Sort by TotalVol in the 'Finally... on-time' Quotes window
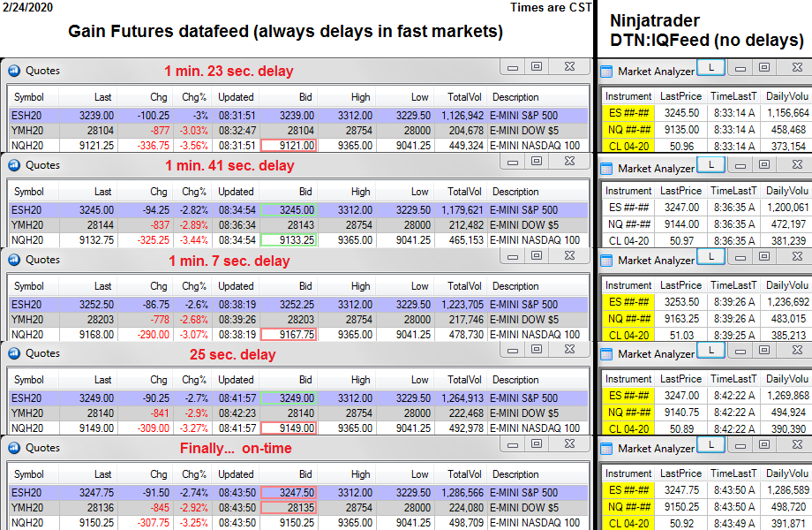This screenshot has width=812, height=530. coord(464,474)
